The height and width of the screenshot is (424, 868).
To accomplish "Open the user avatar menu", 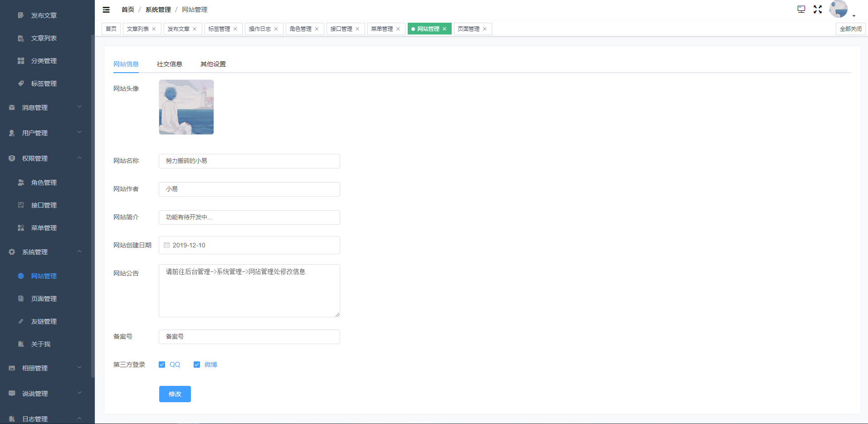I will coord(839,9).
